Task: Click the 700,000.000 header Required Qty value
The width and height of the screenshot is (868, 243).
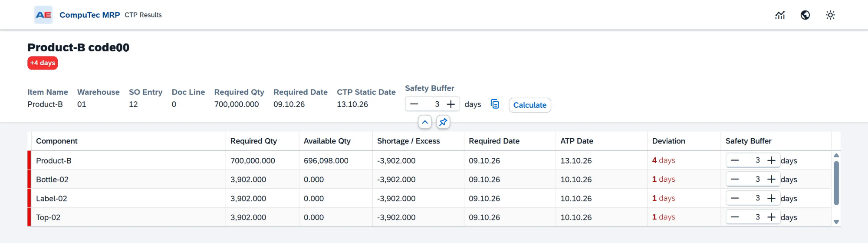Action: point(237,104)
